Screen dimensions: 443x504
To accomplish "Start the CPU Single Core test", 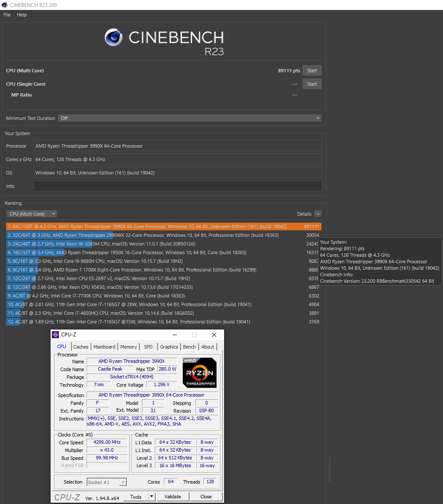I will (x=312, y=84).
